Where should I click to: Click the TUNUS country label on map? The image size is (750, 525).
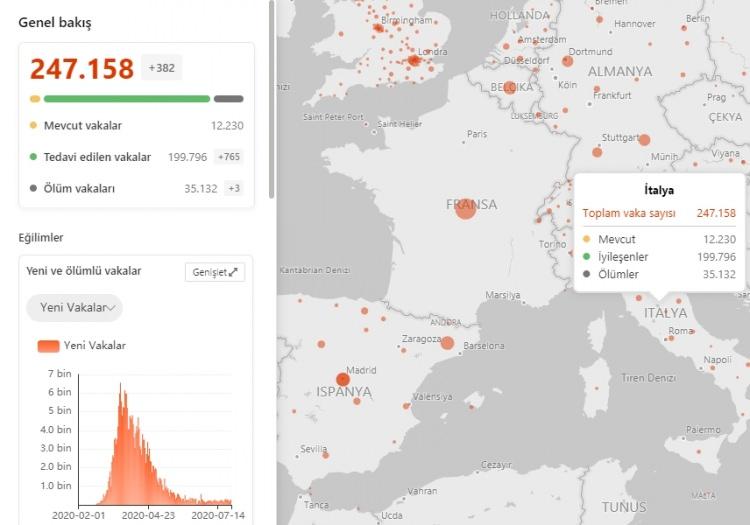624,507
